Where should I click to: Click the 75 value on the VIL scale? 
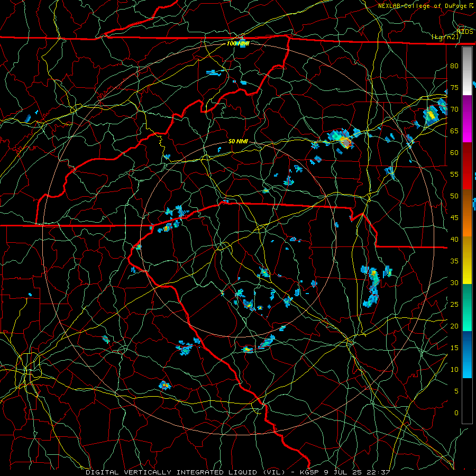pos(454,87)
